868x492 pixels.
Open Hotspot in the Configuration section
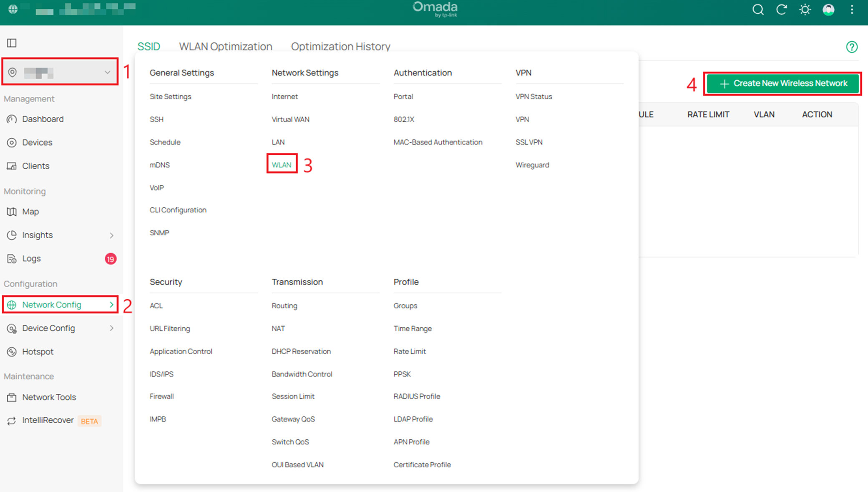click(38, 351)
